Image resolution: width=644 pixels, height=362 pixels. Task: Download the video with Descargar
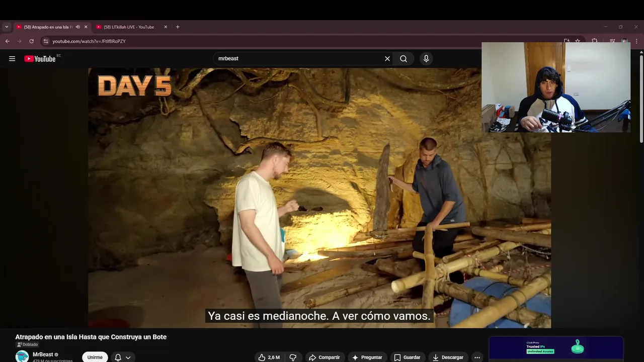point(448,357)
